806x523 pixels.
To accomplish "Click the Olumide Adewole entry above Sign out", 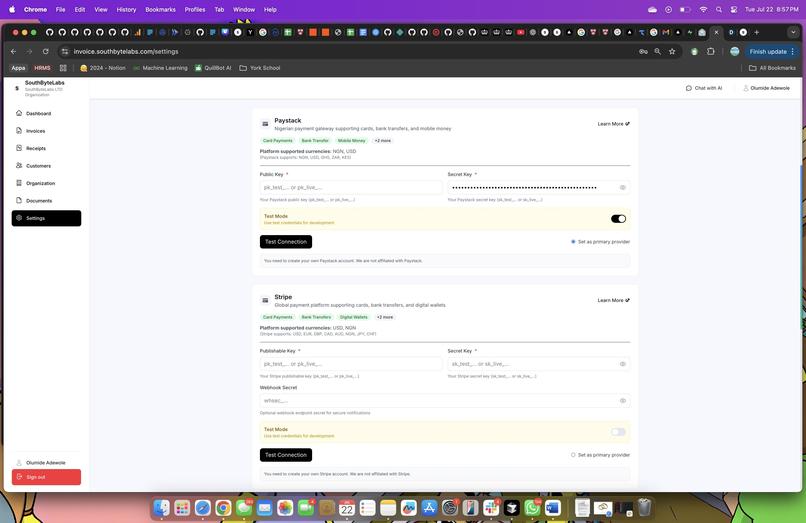I will pos(41,462).
